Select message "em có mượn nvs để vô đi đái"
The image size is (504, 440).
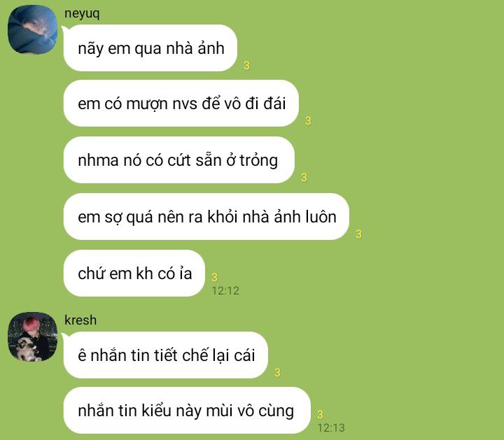point(181,104)
